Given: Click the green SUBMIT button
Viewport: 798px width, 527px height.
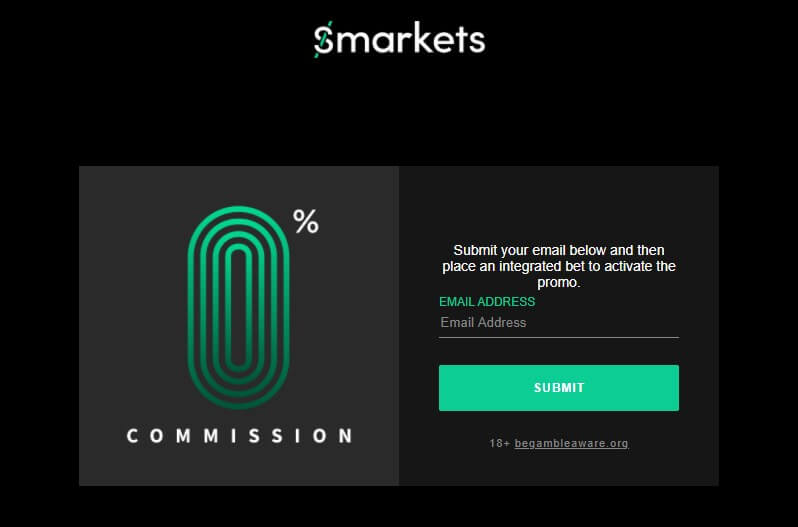Looking at the screenshot, I should (559, 388).
